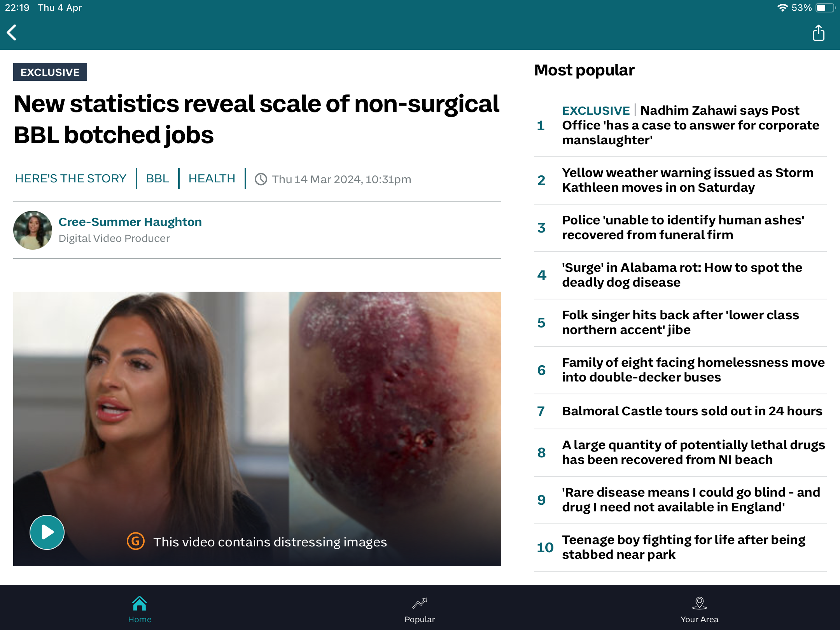Tap the Most popular heading
The height and width of the screenshot is (630, 840).
coord(584,70)
